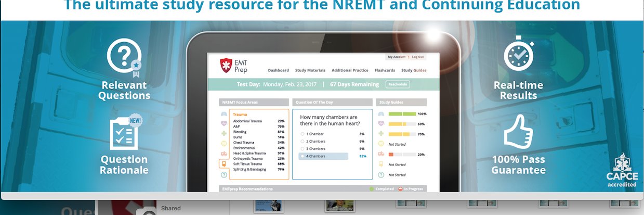Image resolution: width=644 pixels, height=215 pixels.
Task: Open the Dashboard tab
Action: tap(279, 70)
